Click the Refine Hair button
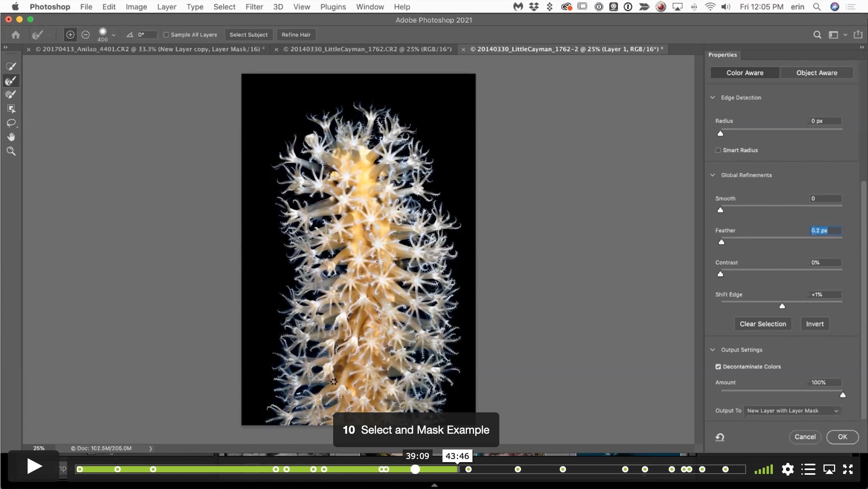 (x=296, y=35)
